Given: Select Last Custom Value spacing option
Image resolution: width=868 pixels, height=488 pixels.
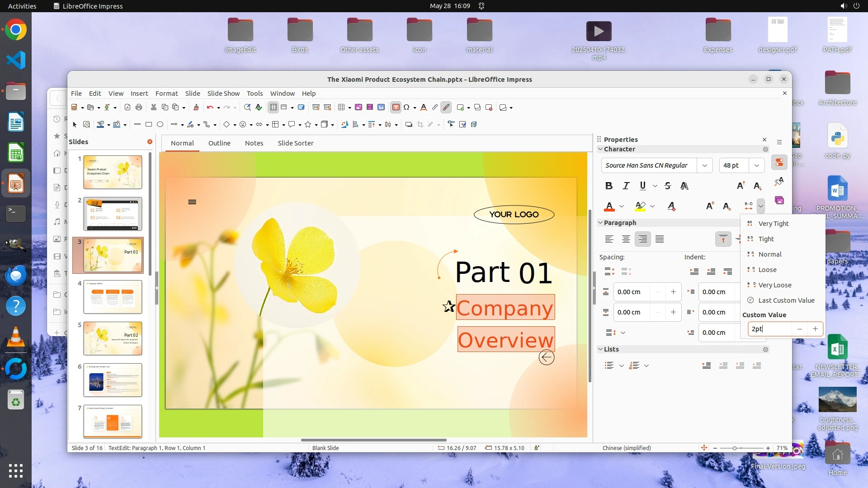Looking at the screenshot, I should point(786,300).
